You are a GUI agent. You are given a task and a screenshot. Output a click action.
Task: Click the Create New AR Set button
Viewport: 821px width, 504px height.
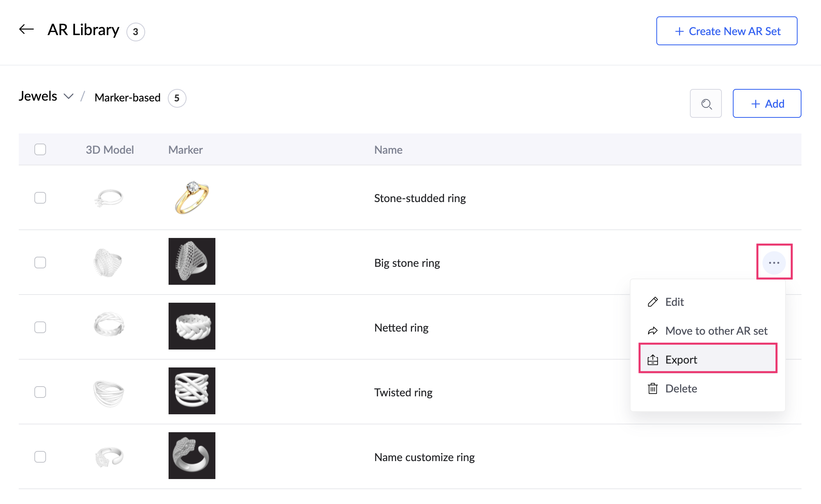727,31
